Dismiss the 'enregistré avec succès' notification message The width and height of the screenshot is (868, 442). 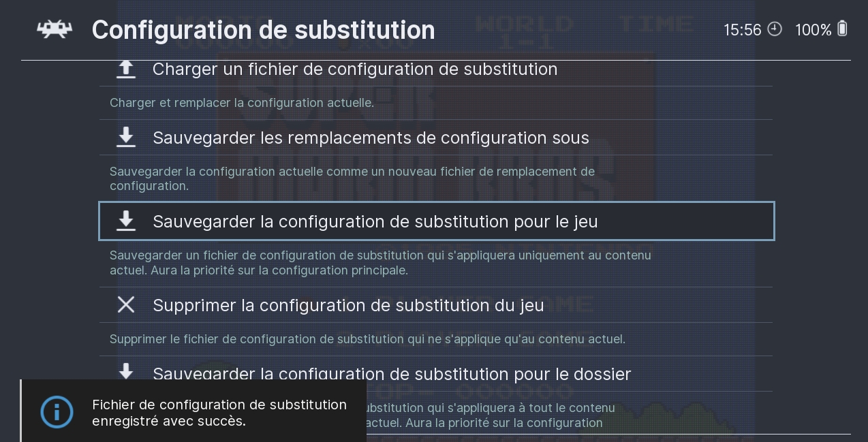click(x=219, y=413)
